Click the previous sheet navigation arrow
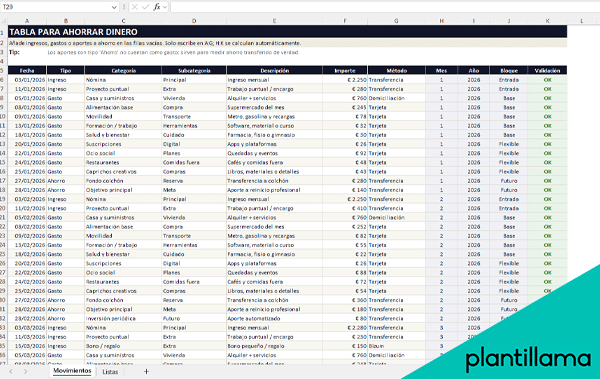 11,371
